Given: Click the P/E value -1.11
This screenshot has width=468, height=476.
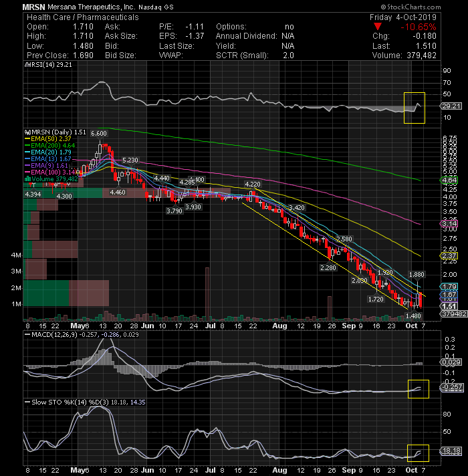Looking at the screenshot, I should (195, 27).
